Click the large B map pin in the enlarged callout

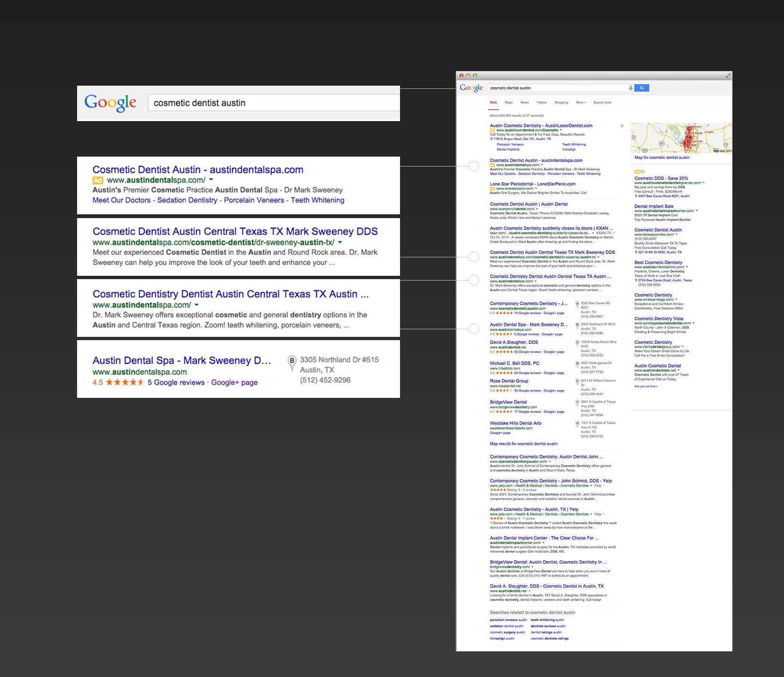click(292, 363)
